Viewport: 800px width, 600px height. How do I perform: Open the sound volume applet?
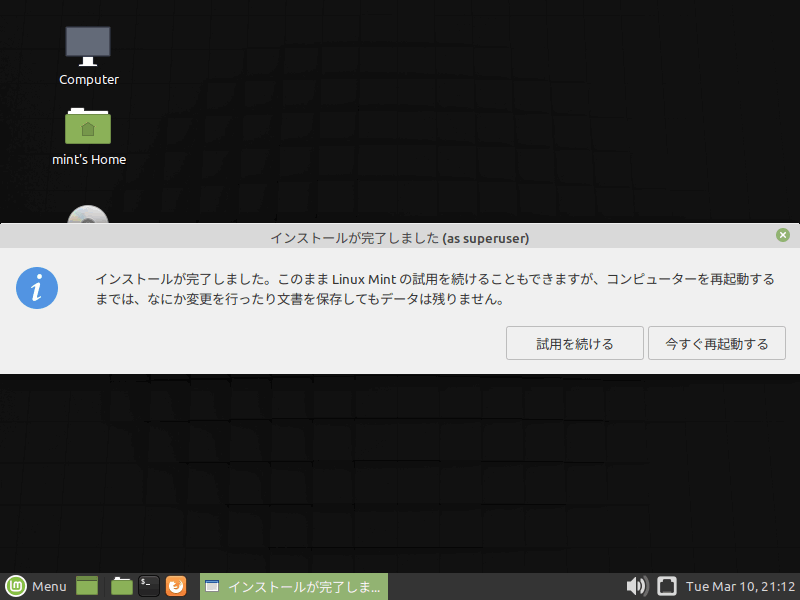pyautogui.click(x=637, y=586)
